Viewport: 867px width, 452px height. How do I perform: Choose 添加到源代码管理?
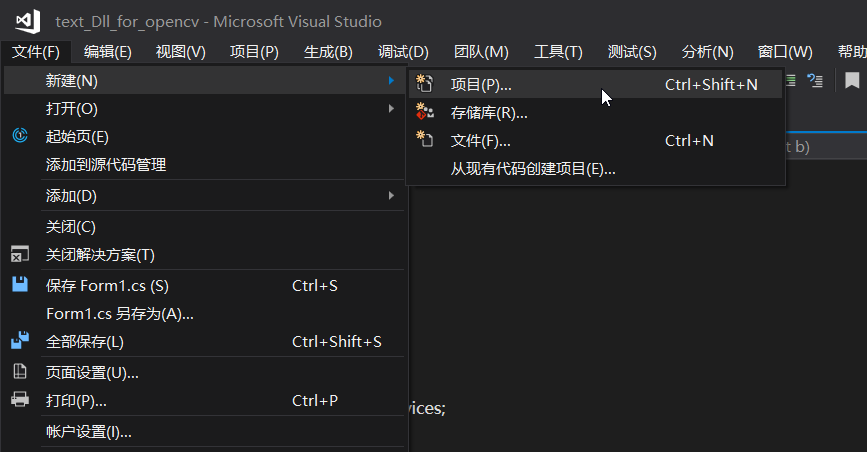point(205,164)
